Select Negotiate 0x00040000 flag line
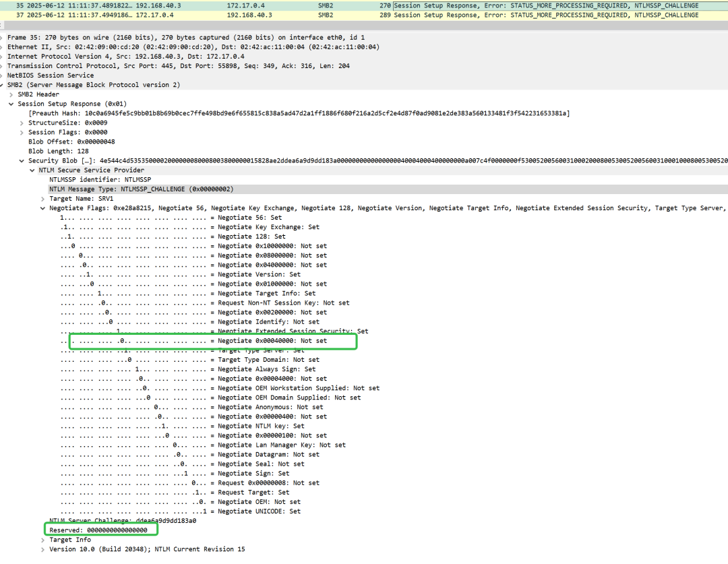Screen dimensions: 728x564 tap(193, 341)
